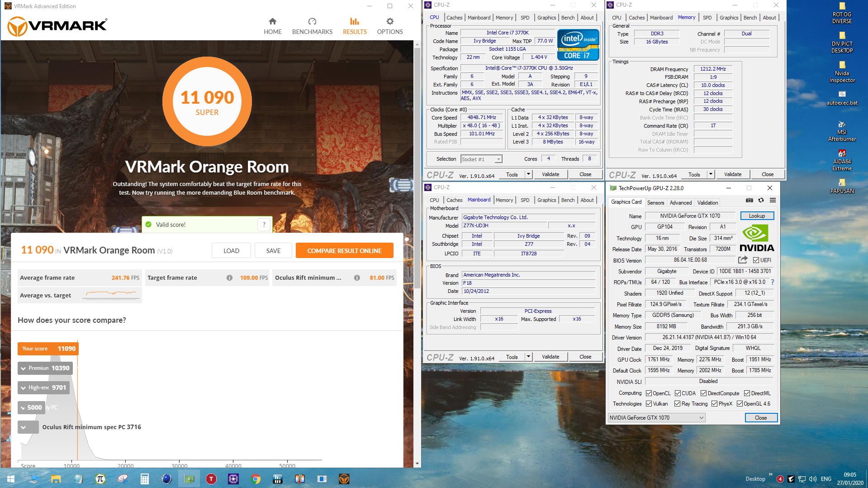The height and width of the screenshot is (488, 868).
Task: Switch to SPD tab in CPU-Z Memory window
Action: 707,18
